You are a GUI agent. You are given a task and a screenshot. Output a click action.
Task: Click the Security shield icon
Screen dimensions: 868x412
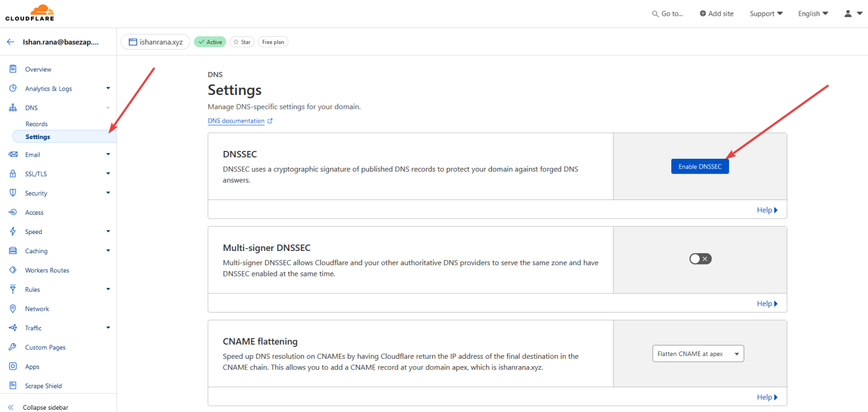[12, 193]
